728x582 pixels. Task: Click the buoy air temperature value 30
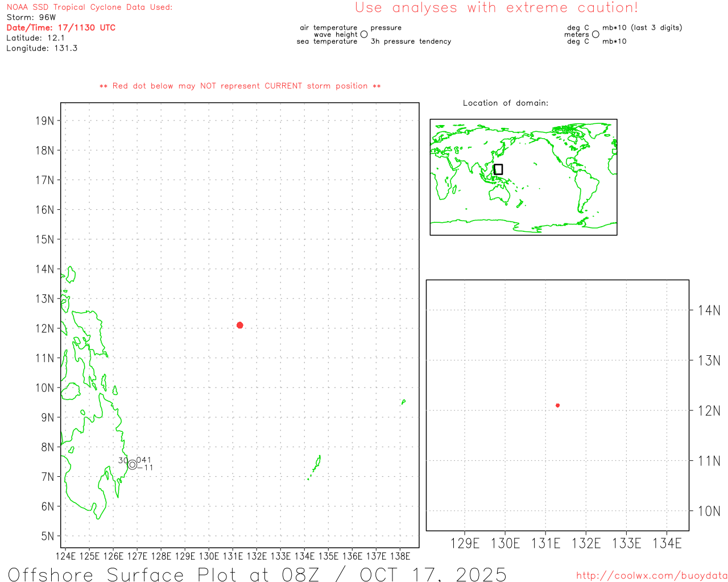[123, 460]
